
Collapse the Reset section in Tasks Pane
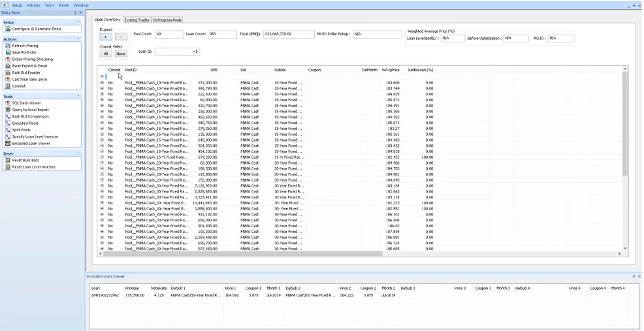pyautogui.click(x=78, y=153)
